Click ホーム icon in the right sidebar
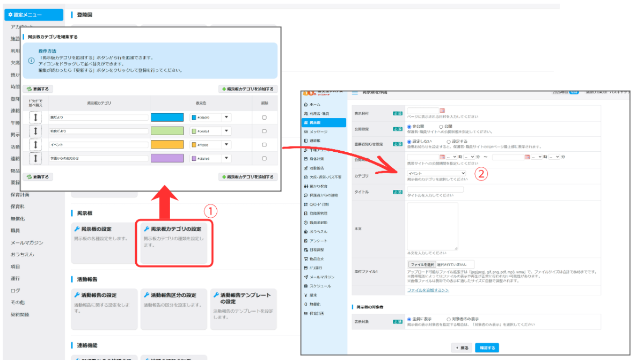This screenshot has width=644, height=362. click(306, 104)
